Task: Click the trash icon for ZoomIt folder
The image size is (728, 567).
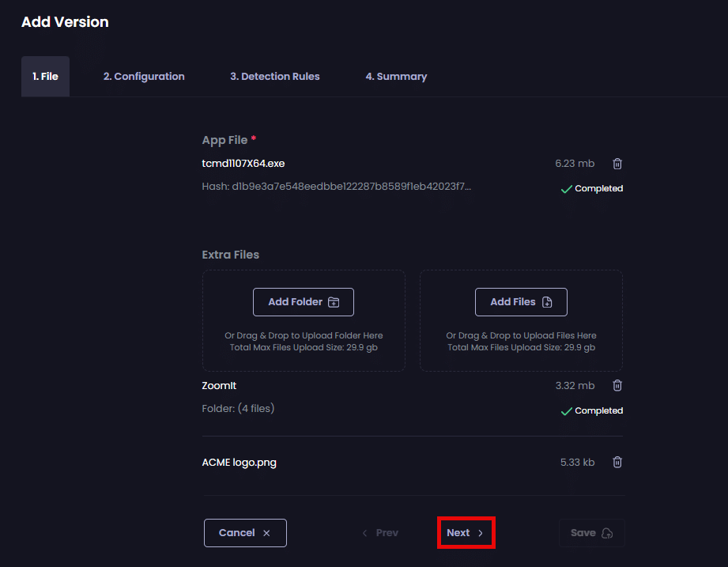Action: tap(617, 386)
